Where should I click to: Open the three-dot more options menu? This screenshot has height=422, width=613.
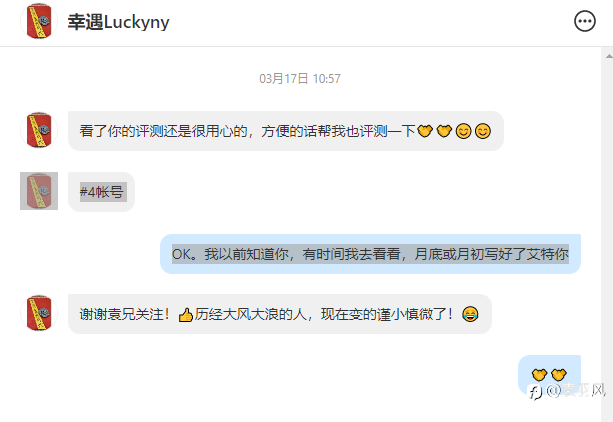coord(584,21)
